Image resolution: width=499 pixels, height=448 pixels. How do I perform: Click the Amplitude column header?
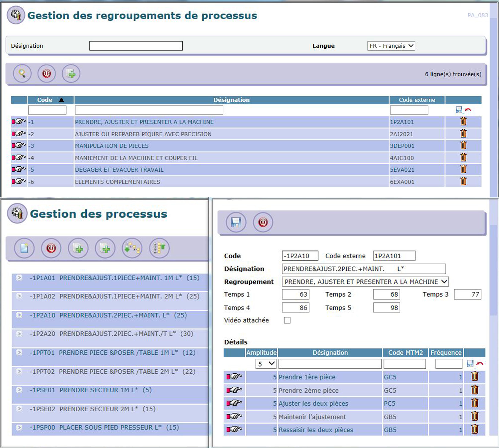(x=261, y=353)
